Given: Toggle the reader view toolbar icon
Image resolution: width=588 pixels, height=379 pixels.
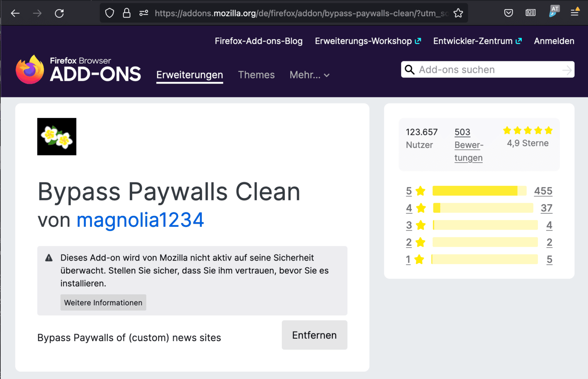Looking at the screenshot, I should (531, 13).
